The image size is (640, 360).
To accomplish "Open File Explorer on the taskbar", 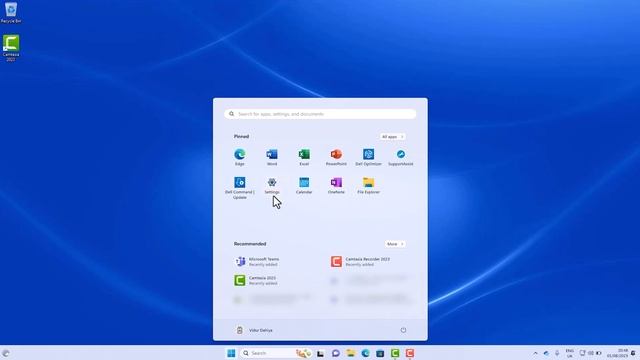I will (x=351, y=353).
